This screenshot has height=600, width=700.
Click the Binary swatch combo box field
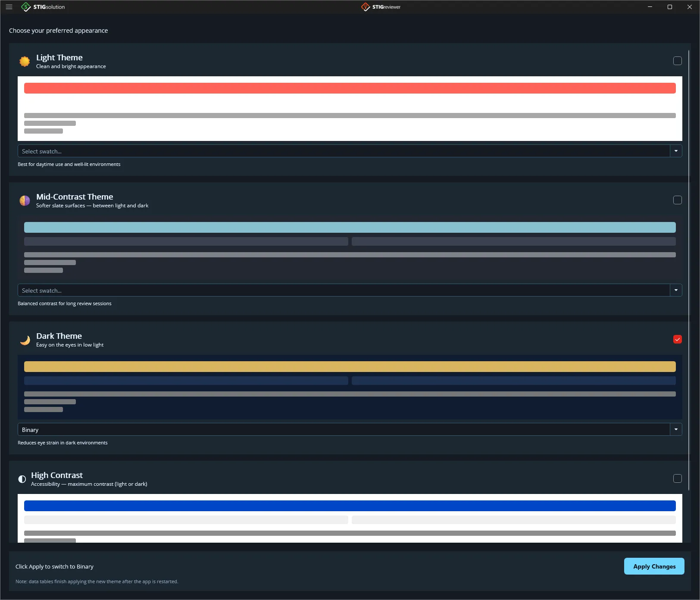click(x=344, y=430)
